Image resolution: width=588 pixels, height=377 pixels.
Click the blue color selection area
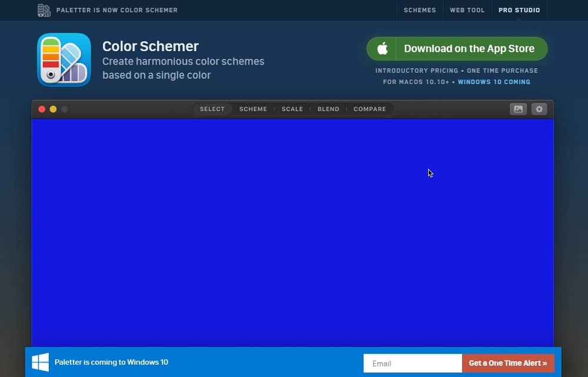(x=292, y=232)
